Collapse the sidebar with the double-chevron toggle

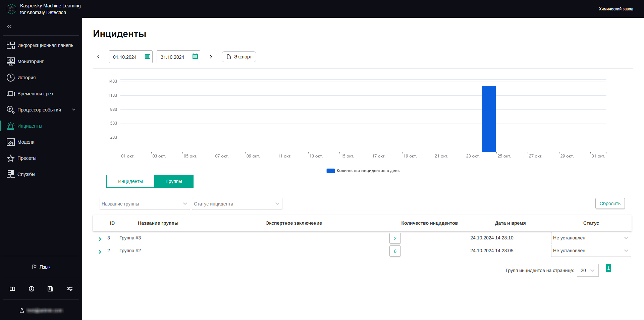(x=9, y=27)
